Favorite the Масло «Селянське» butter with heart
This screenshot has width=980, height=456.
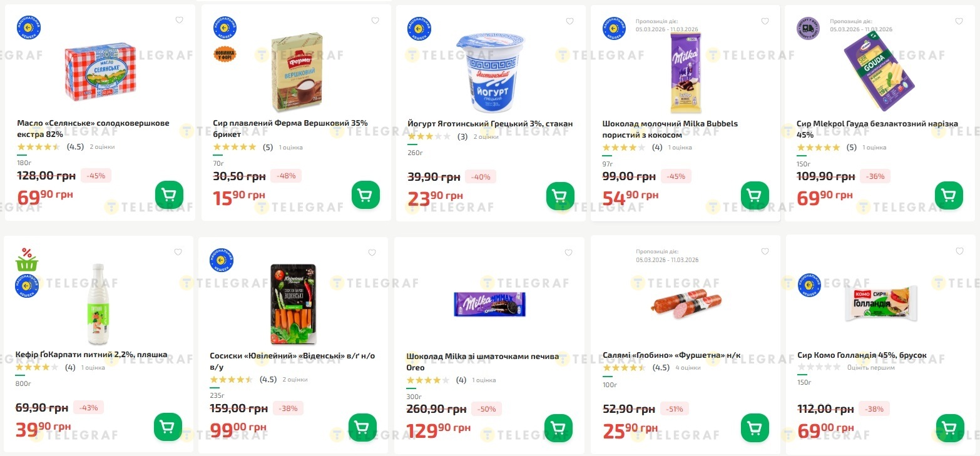coord(179,20)
